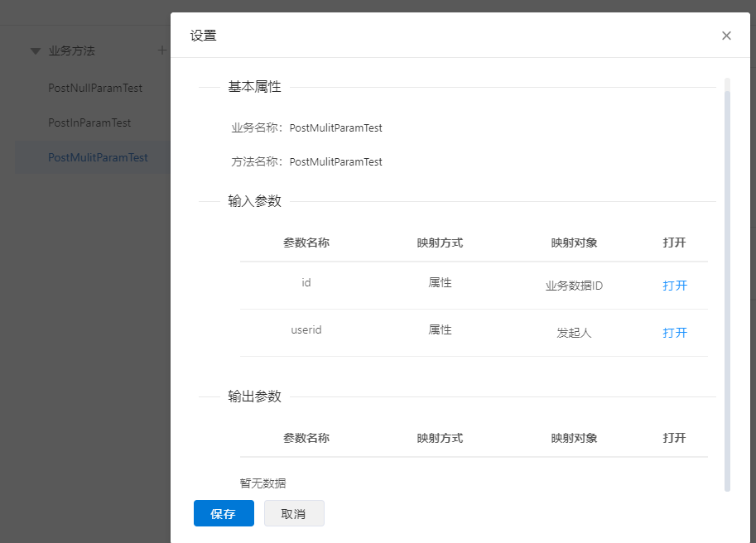The width and height of the screenshot is (756, 543).
Task: Click the 发起人 mapping object cell
Action: click(x=574, y=334)
